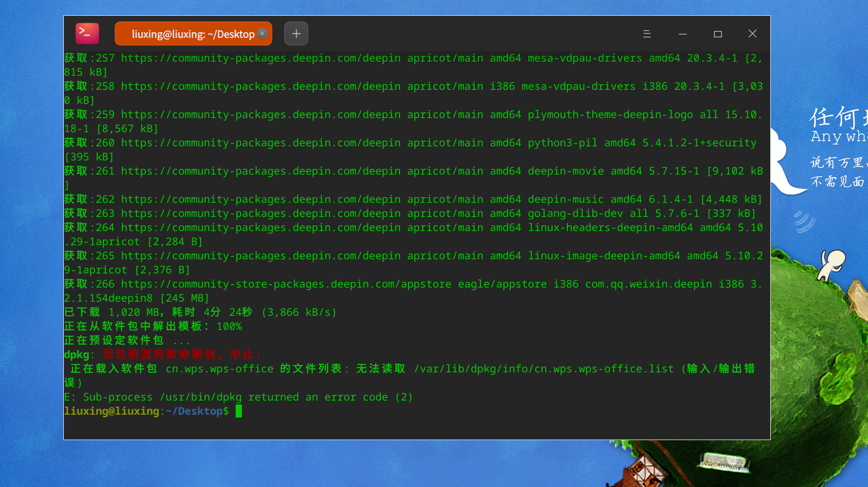The height and width of the screenshot is (487, 868).
Task: Click golang-dlib-dev package name
Action: [x=575, y=214]
